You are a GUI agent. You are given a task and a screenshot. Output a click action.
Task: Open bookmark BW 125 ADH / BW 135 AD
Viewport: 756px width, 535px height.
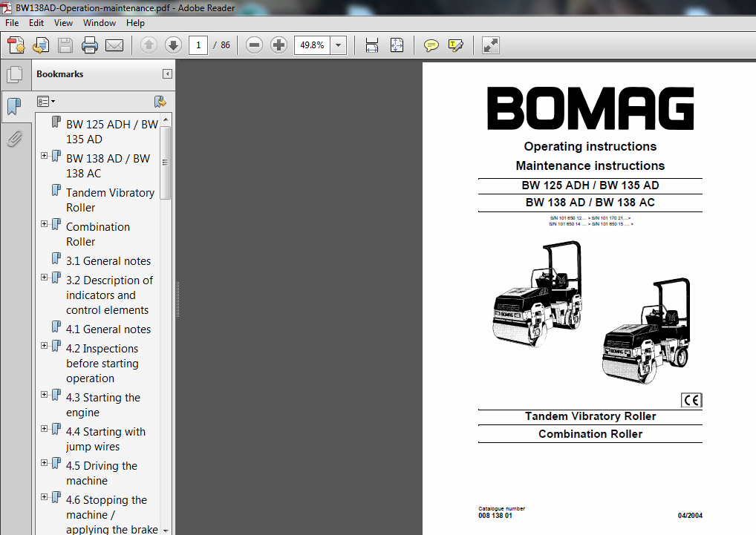coord(112,131)
